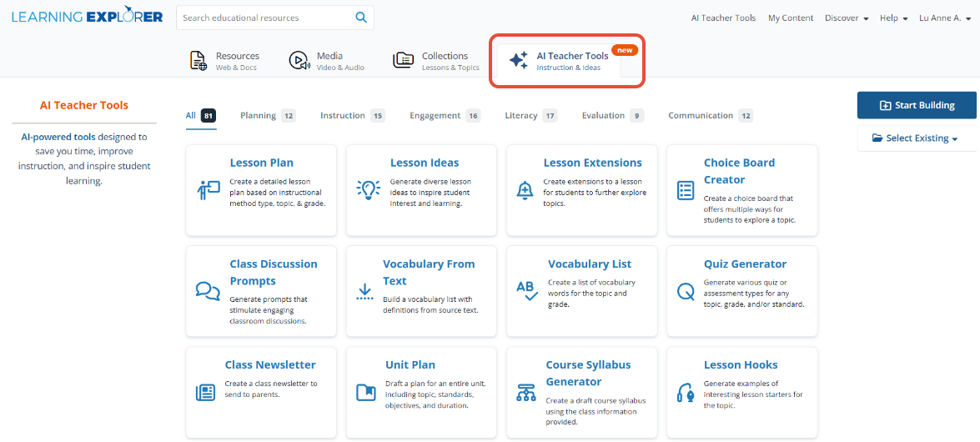This screenshot has height=442, width=980.
Task: Click the Vocabulary From Text download-arrow icon
Action: [364, 291]
